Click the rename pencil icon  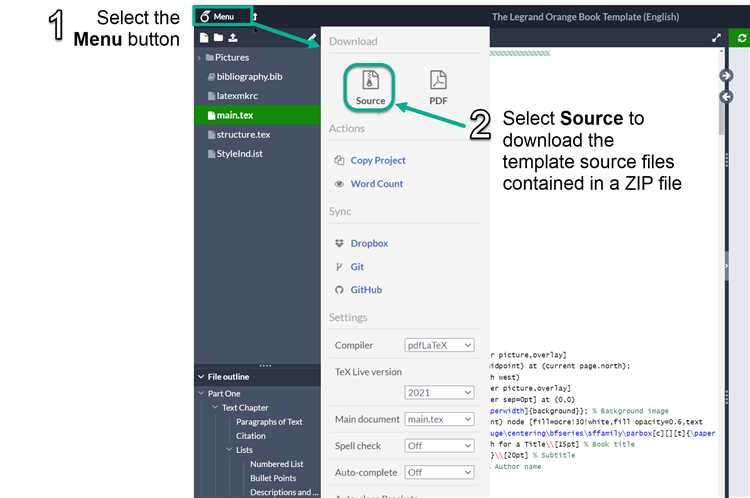click(x=311, y=38)
